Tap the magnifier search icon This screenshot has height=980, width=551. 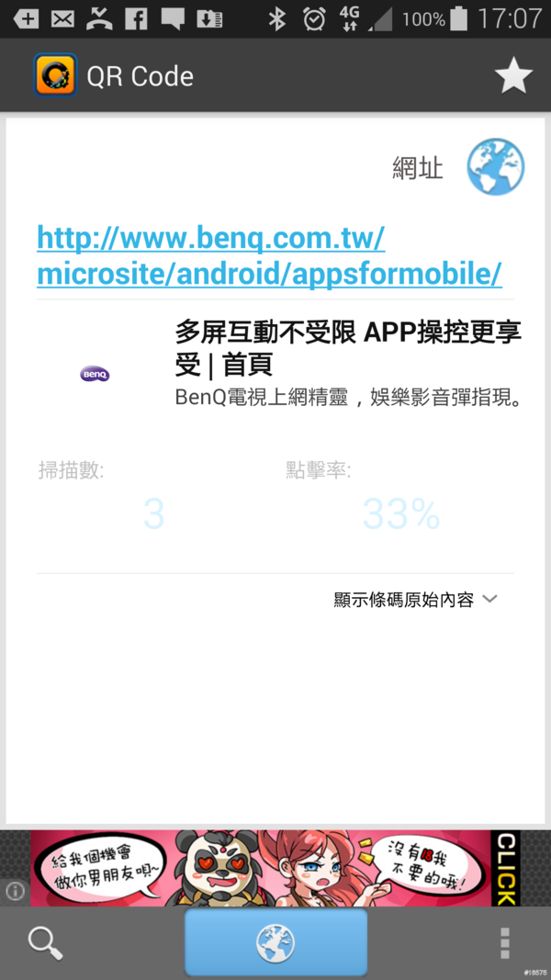(x=45, y=942)
